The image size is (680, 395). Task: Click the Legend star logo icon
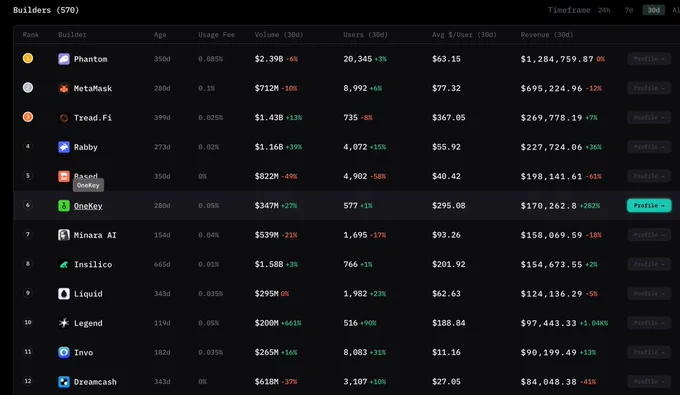[64, 323]
